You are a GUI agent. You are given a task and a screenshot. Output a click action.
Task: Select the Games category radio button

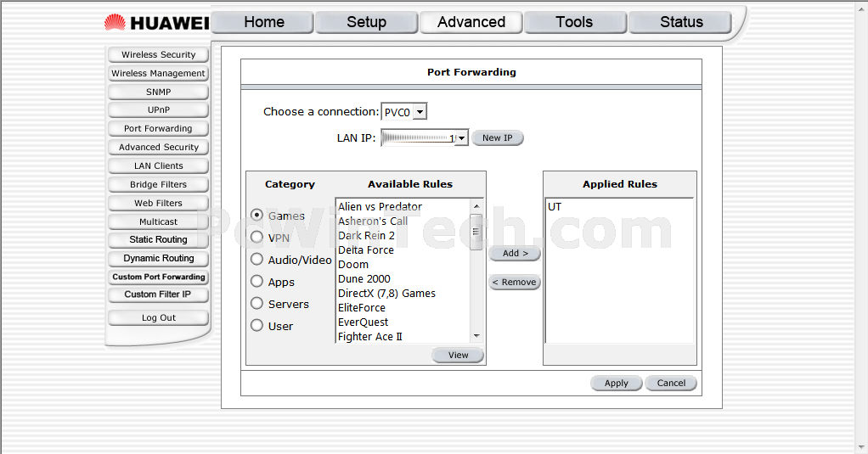tap(256, 215)
